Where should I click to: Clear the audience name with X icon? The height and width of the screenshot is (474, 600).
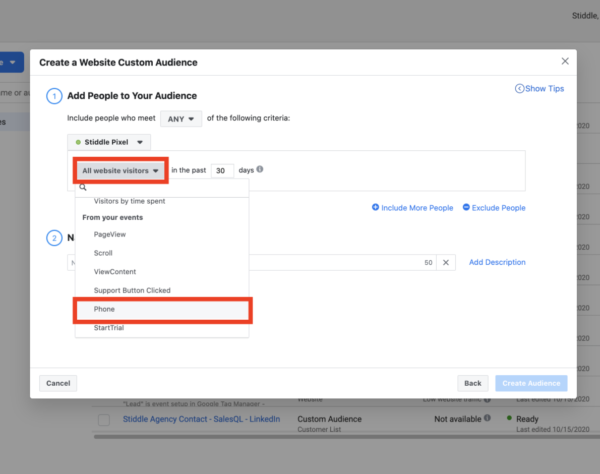[x=447, y=262]
